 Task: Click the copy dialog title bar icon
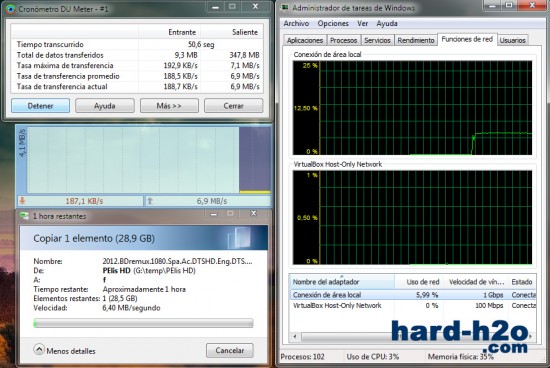24,216
